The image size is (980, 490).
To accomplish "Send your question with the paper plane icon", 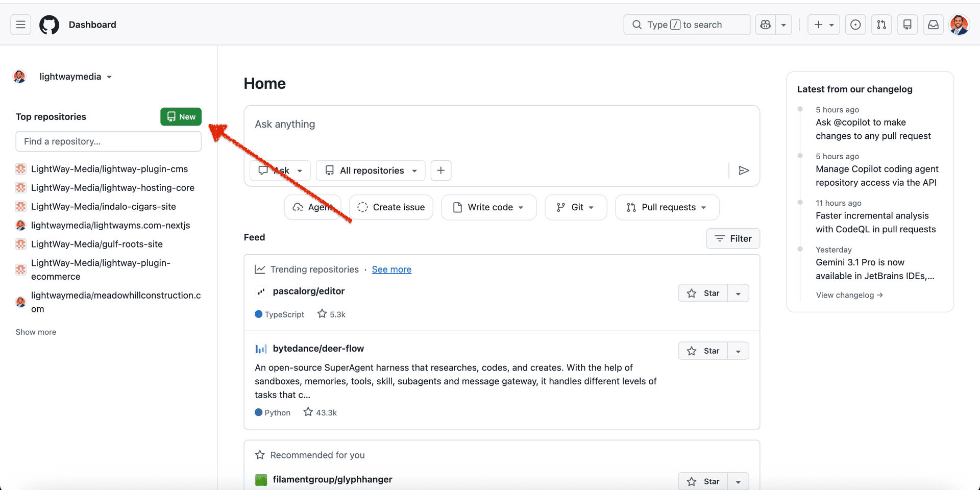I will (x=744, y=170).
